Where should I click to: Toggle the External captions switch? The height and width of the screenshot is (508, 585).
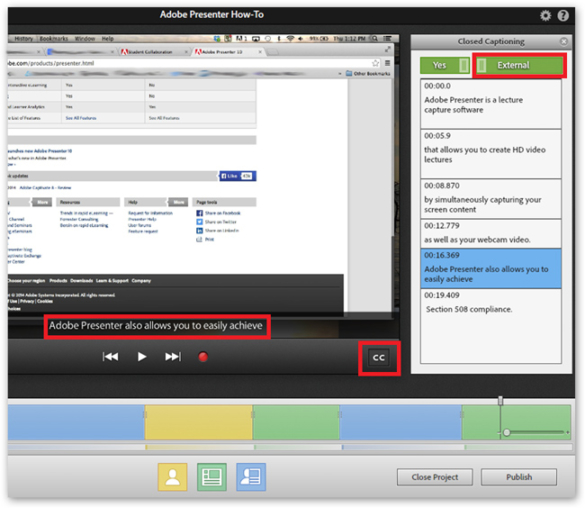point(519,65)
